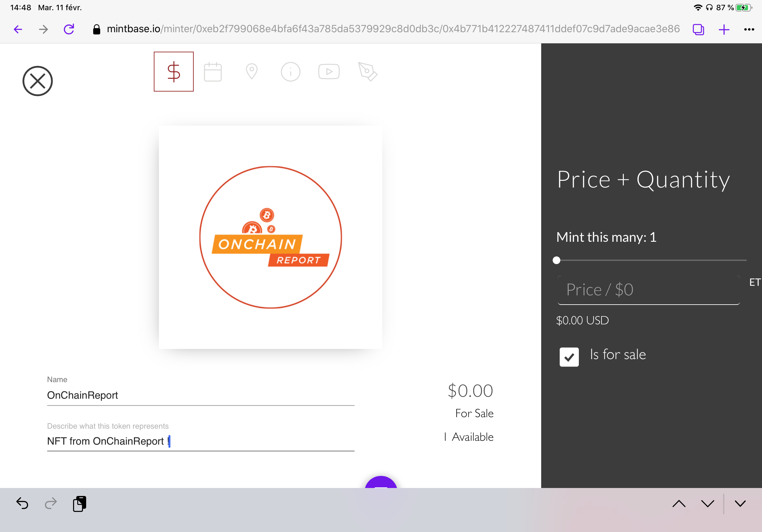Tap keyboard redo arrow

[51, 504]
